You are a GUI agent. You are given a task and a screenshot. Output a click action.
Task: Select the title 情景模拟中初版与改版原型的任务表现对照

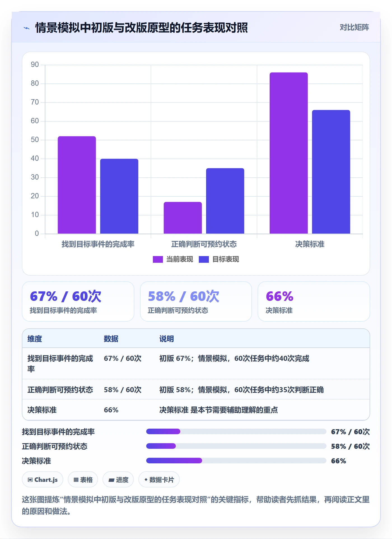pyautogui.click(x=141, y=28)
